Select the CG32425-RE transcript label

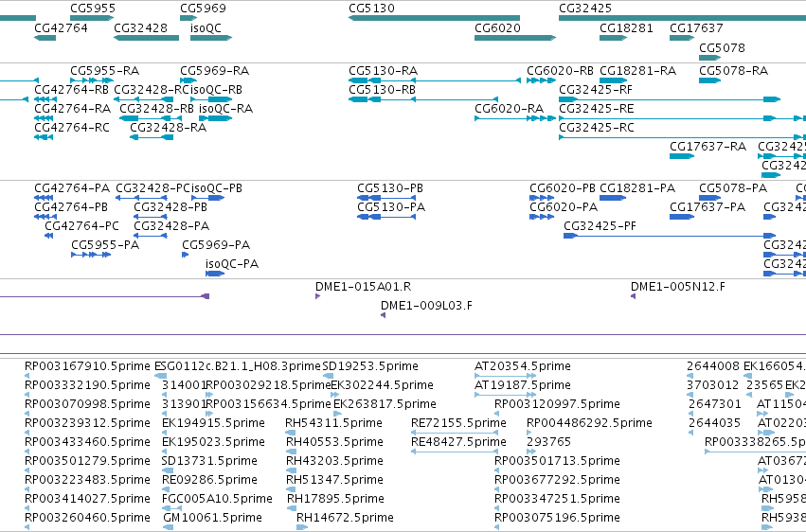pos(597,109)
